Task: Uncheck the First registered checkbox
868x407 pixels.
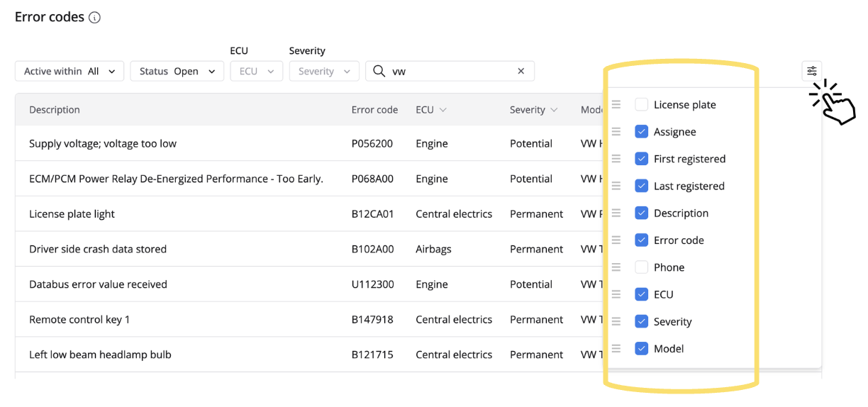Action: pos(641,159)
